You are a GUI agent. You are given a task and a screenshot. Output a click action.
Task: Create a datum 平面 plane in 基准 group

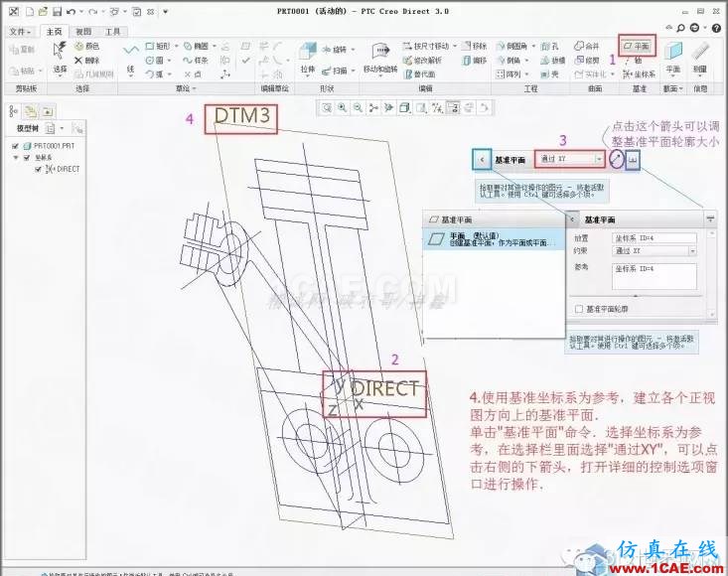pyautogui.click(x=637, y=46)
